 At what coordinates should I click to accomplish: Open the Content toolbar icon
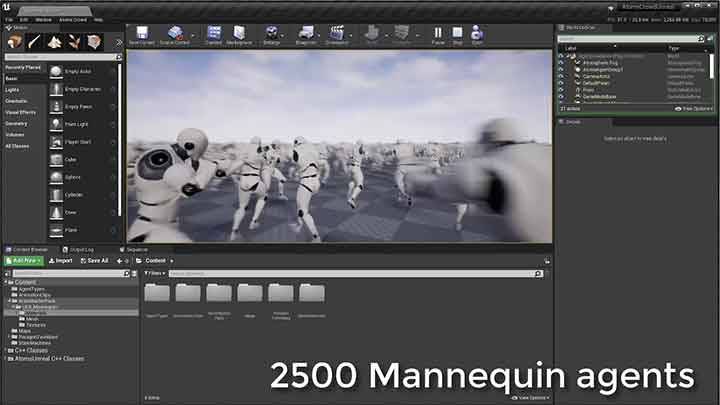coord(214,33)
